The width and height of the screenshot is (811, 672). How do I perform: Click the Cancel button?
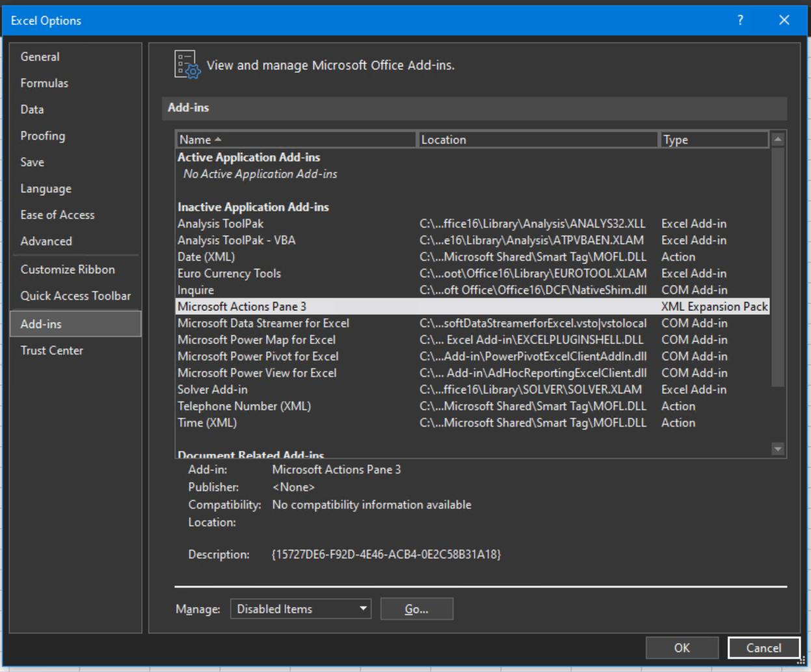click(764, 648)
